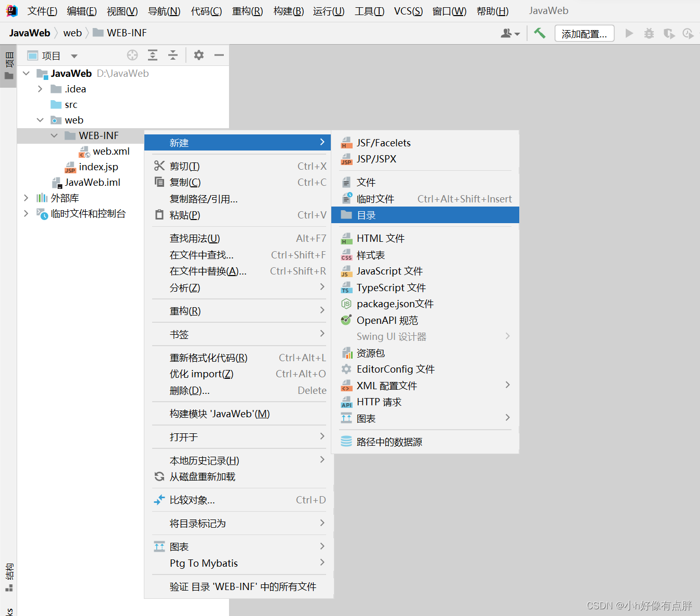
Task: Open the 构建(B) menu
Action: (288, 11)
